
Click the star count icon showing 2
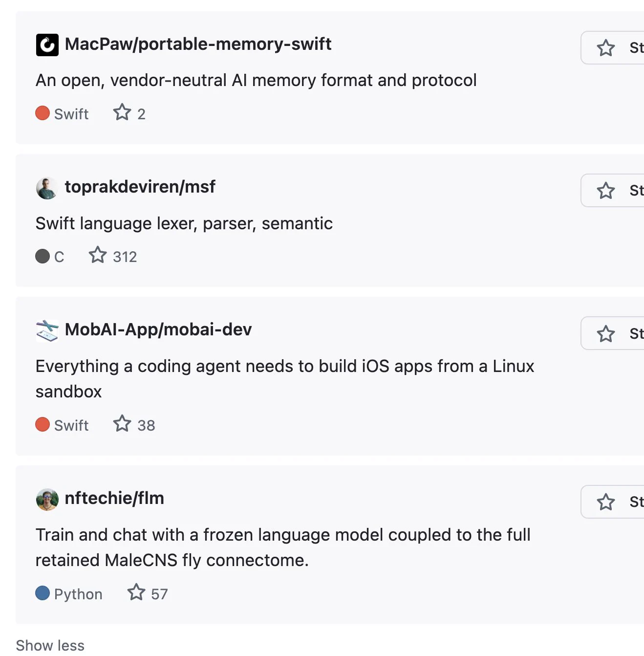(x=122, y=112)
